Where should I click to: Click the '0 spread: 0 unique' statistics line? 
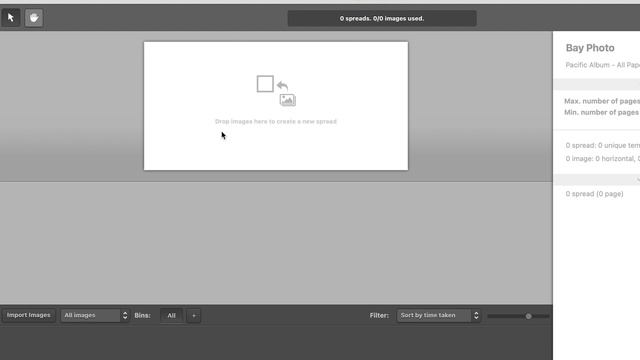[x=602, y=145]
